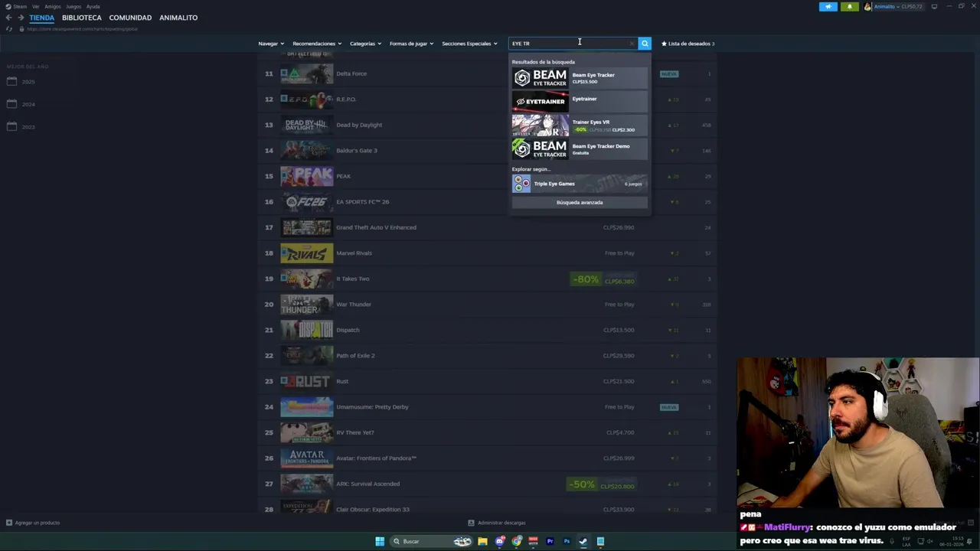Open the Ayuda menu

click(x=93, y=6)
